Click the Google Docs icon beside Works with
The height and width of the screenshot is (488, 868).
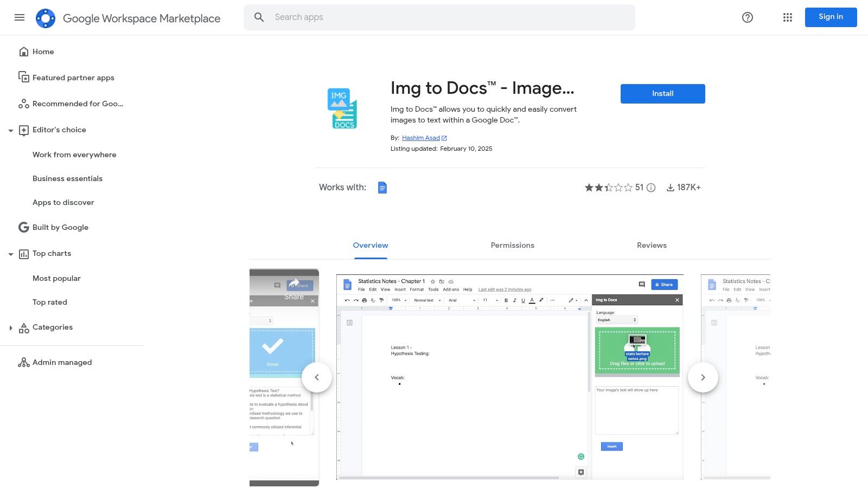coord(382,187)
